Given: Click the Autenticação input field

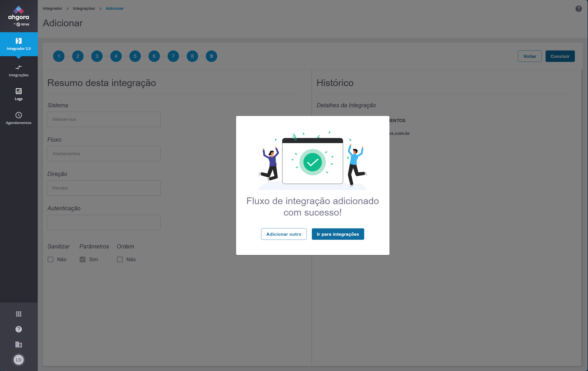Looking at the screenshot, I should [104, 222].
